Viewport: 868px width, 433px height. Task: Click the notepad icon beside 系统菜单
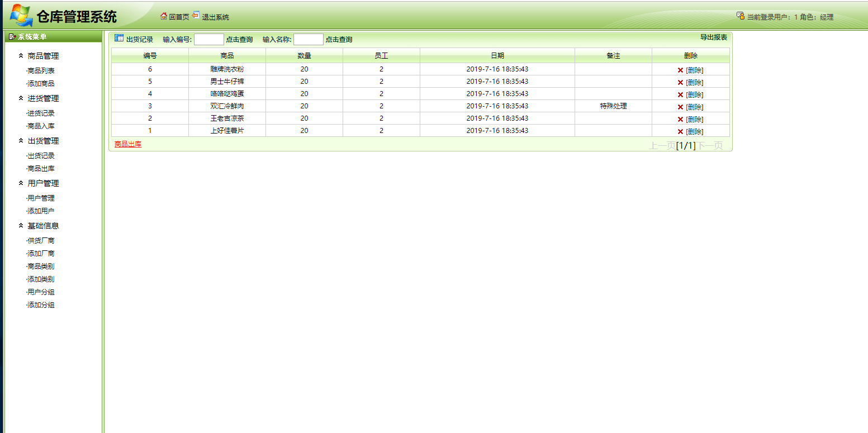click(x=11, y=36)
